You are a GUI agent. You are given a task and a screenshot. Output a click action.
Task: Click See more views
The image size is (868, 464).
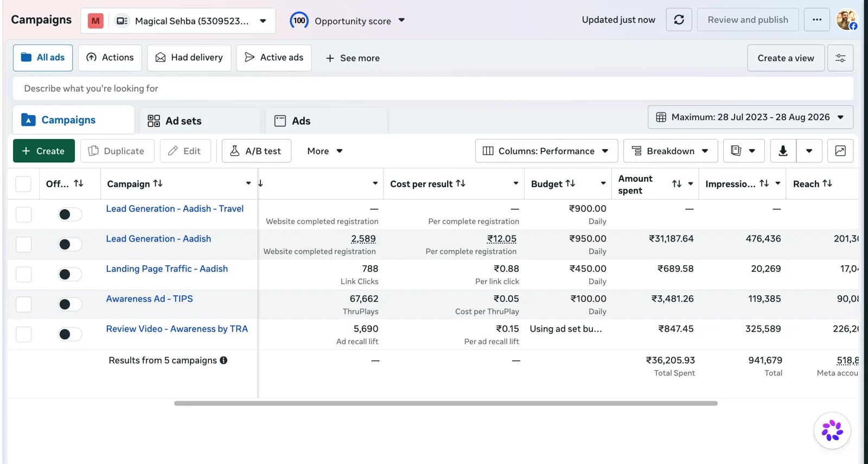(x=353, y=58)
